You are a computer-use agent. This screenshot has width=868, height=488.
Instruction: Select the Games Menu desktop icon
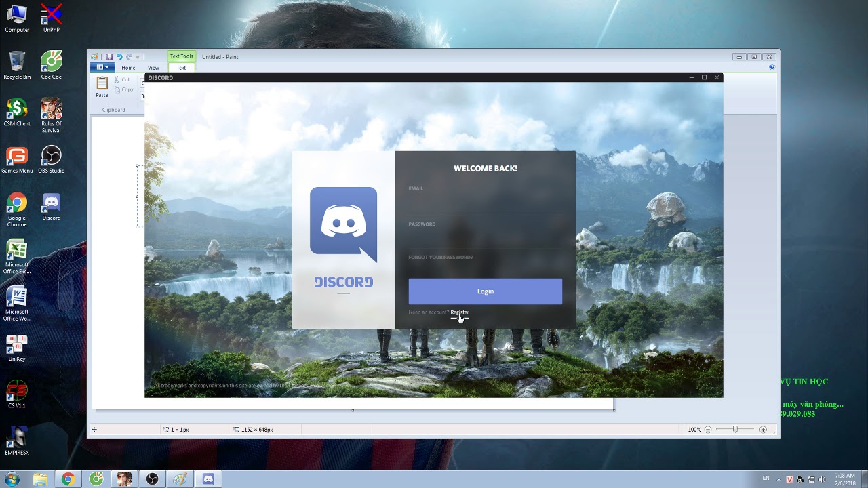17,159
